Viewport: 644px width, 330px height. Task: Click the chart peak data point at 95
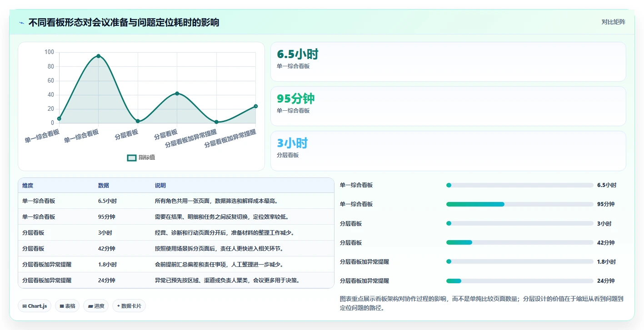pos(98,56)
